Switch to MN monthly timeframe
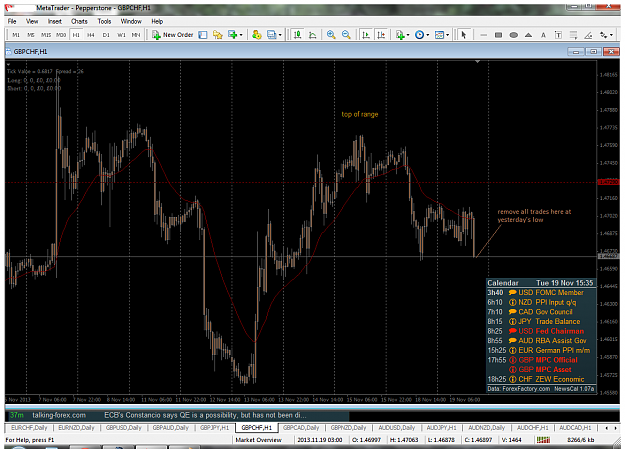 pos(136,35)
